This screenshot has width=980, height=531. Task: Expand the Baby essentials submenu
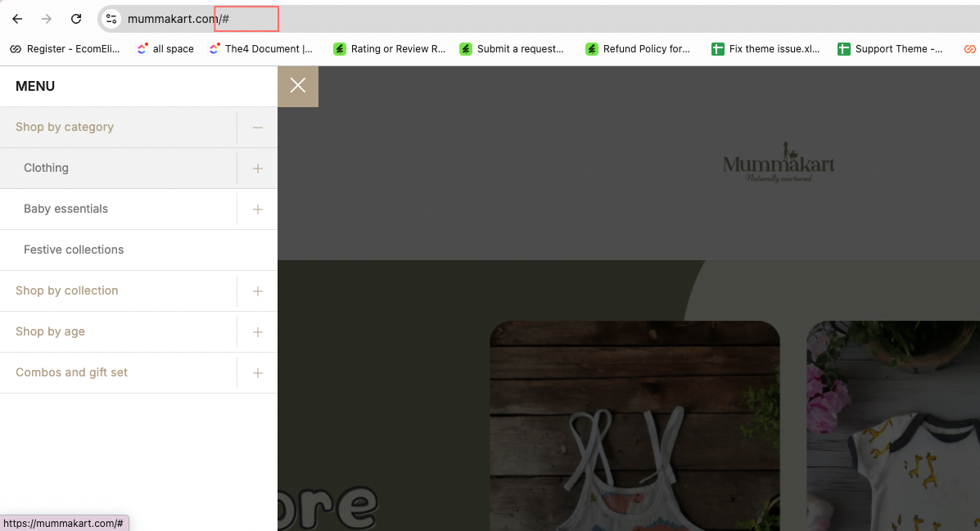[257, 209]
